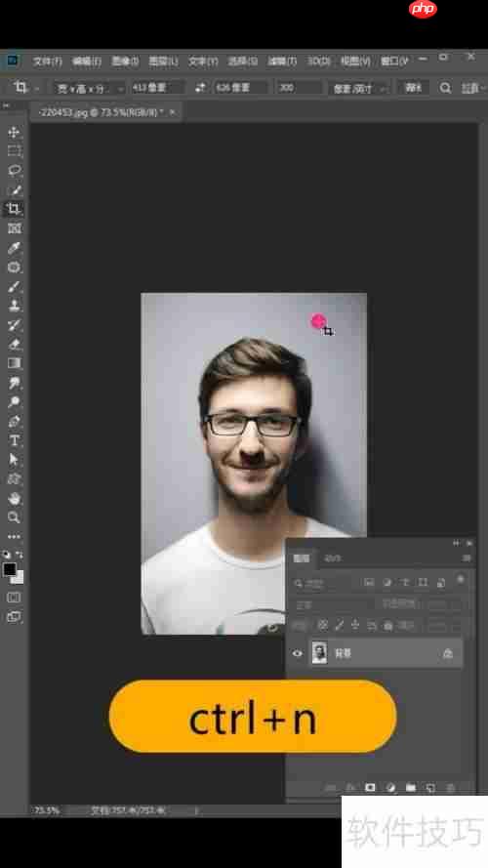This screenshot has height=868, width=488.
Task: Select the Lasso tool
Action: 15,171
